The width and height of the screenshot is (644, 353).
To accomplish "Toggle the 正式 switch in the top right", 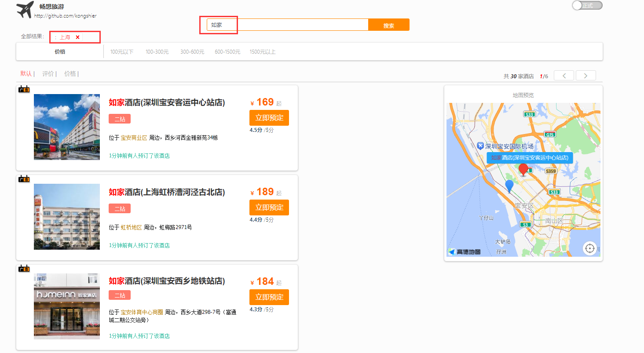I will (x=587, y=5).
